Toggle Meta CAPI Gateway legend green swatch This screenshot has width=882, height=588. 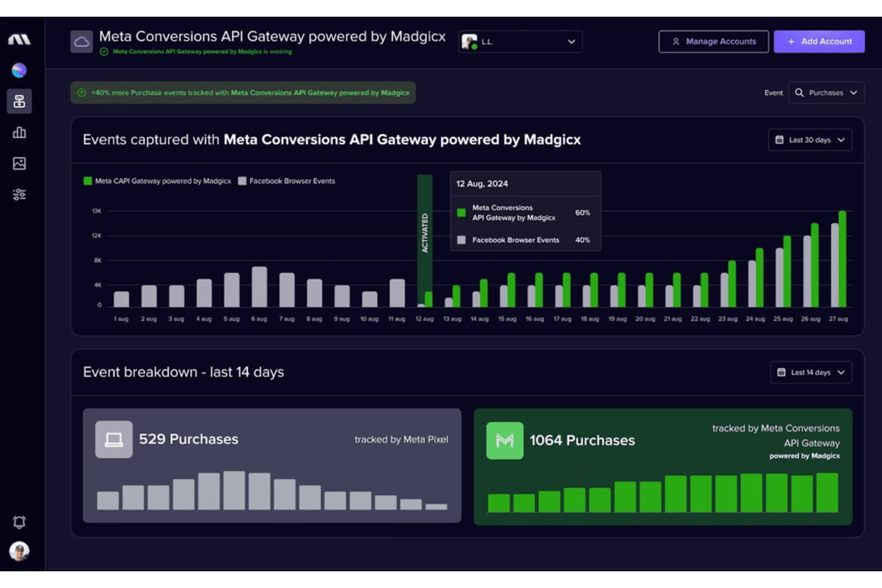[88, 181]
